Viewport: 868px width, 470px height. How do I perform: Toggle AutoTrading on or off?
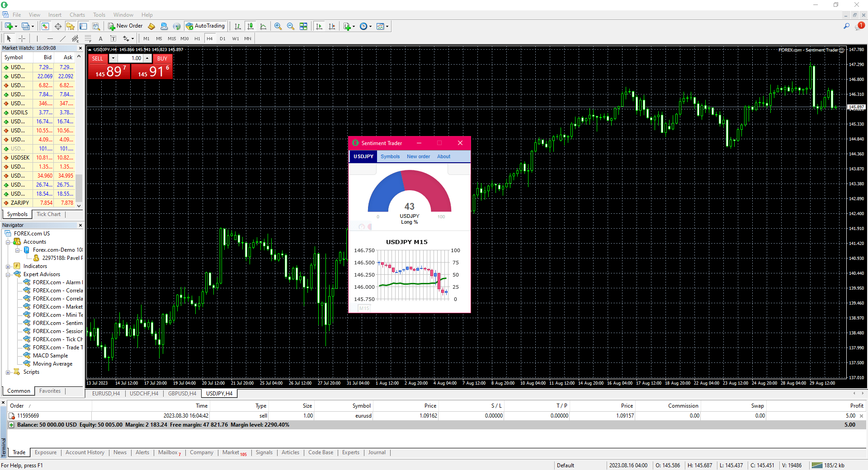(x=206, y=26)
